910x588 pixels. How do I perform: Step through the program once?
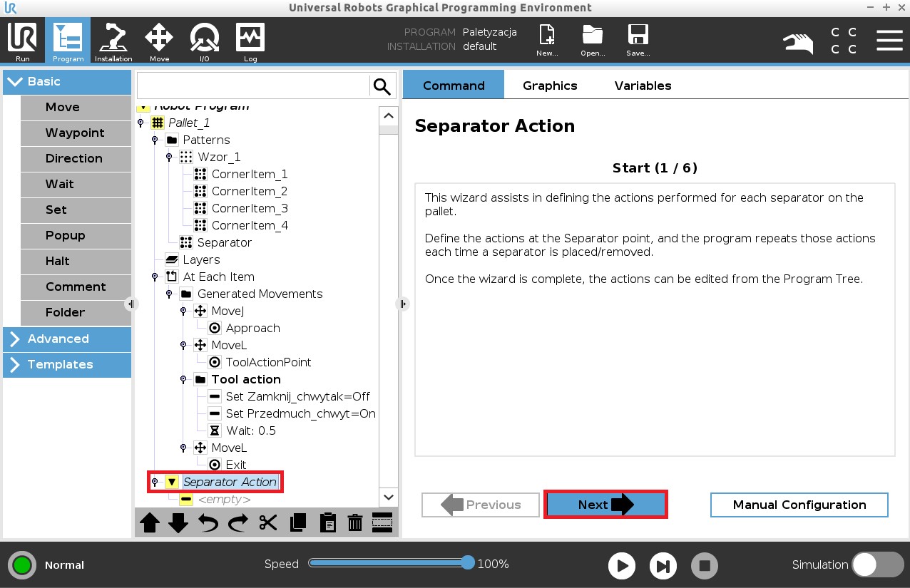[663, 566]
